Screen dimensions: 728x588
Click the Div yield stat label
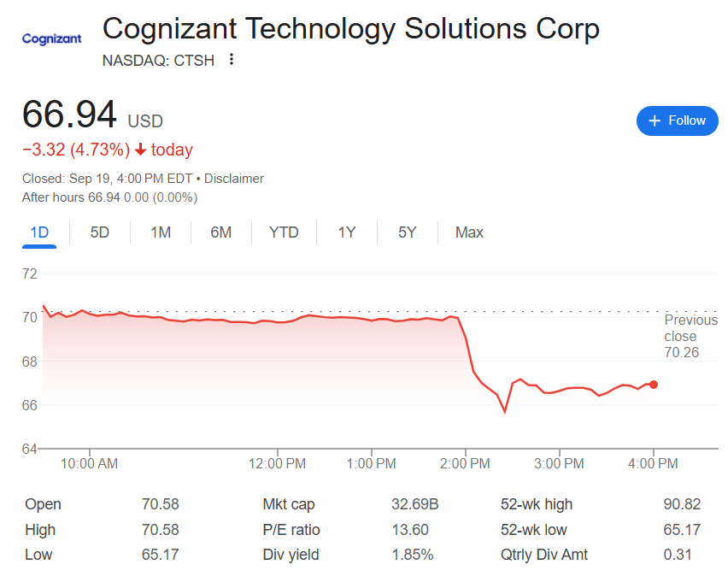[291, 555]
